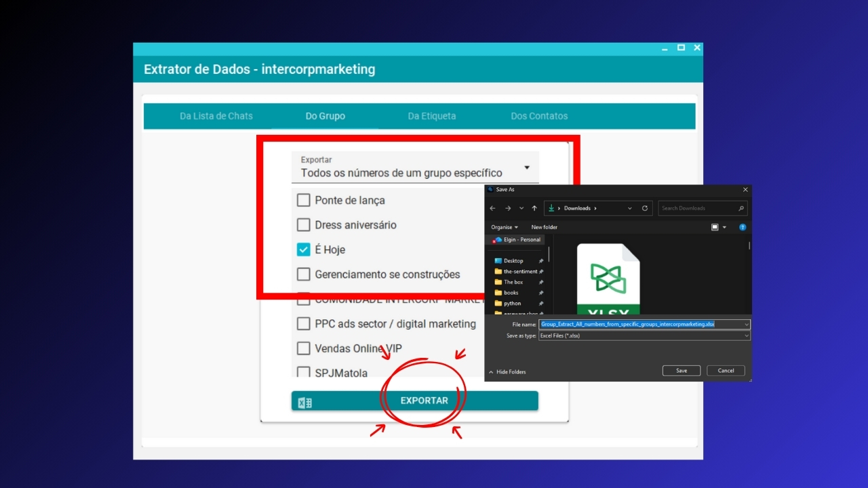Uncheck the É Hoje group
Image resolution: width=868 pixels, height=488 pixels.
[303, 249]
